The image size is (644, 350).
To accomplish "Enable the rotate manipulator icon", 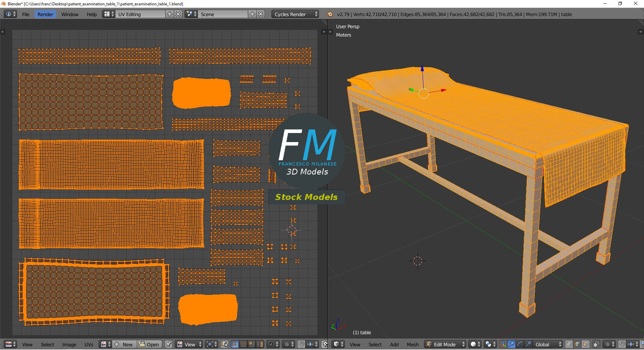I will 520,344.
